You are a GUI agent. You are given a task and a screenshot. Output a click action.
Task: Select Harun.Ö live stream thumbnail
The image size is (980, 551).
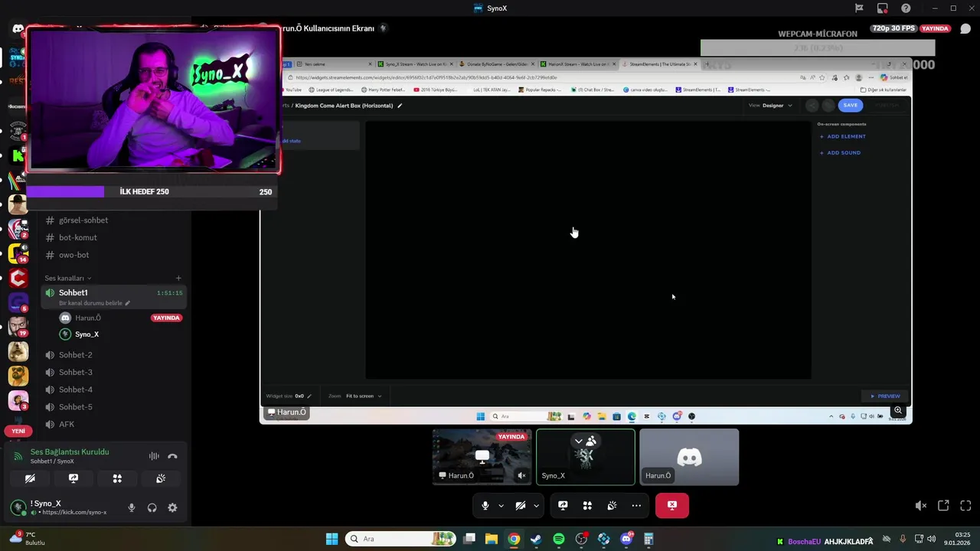482,457
